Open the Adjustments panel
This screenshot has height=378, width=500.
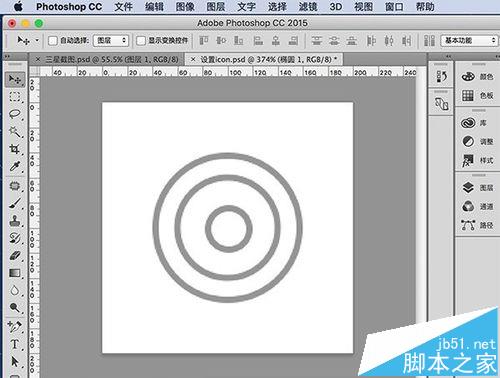tap(477, 142)
